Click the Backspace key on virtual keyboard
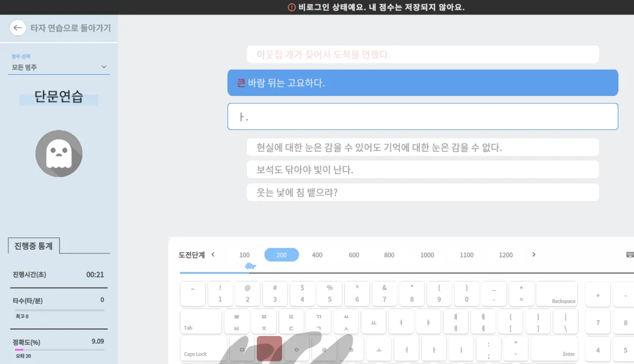Viewport: 634px width, 364px height. click(x=557, y=294)
